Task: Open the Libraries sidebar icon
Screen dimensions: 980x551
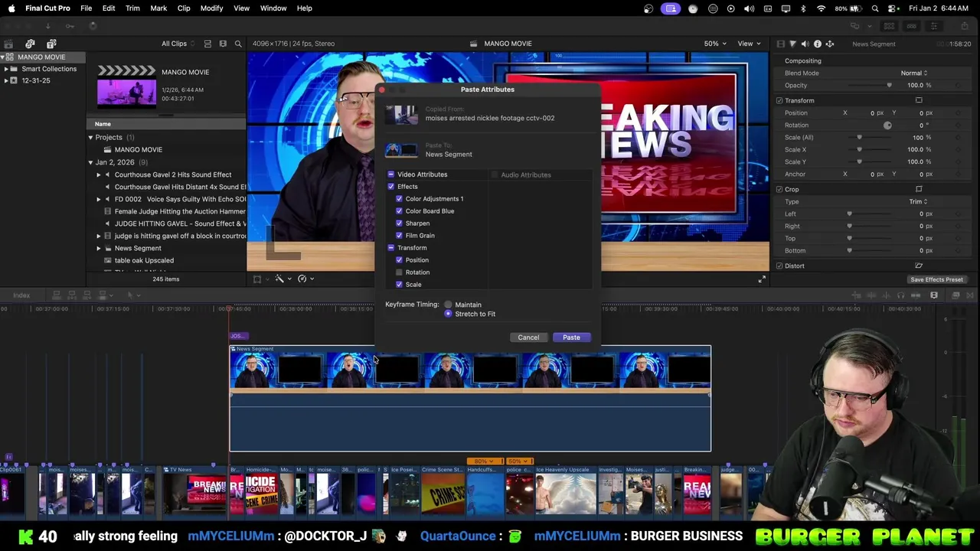Action: 8,44
